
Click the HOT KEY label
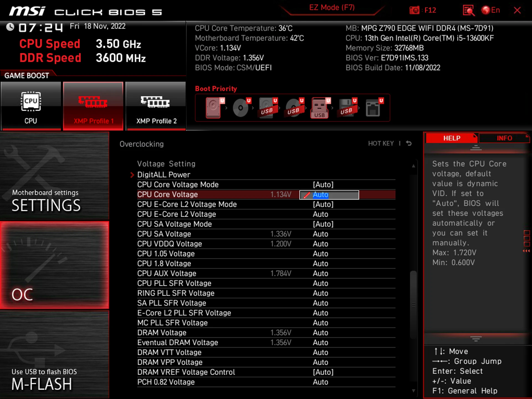pyautogui.click(x=381, y=144)
